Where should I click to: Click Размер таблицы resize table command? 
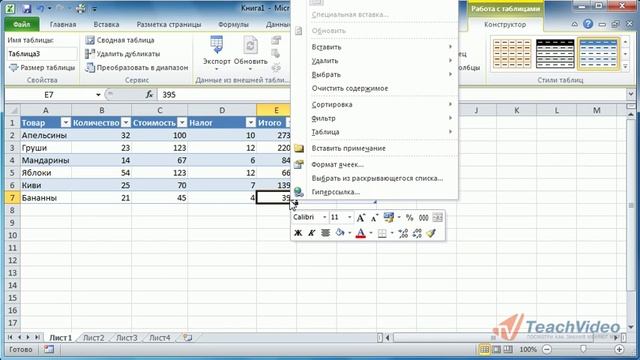[42, 67]
